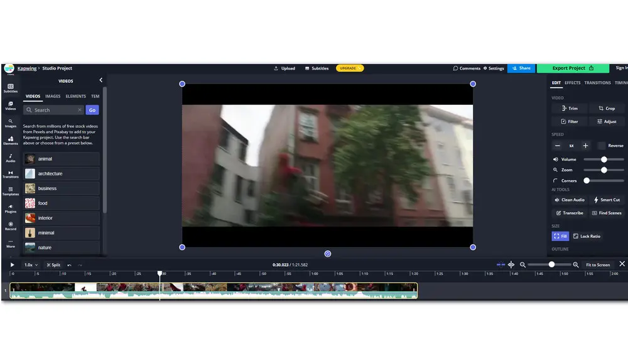The width and height of the screenshot is (628, 364).
Task: Select the Videos tab in media panel
Action: point(33,96)
